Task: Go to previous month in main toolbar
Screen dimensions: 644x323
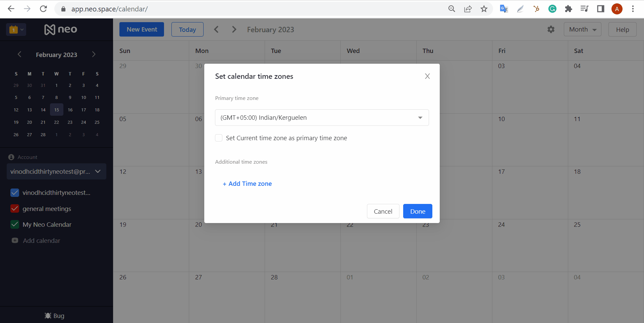Action: tap(216, 30)
